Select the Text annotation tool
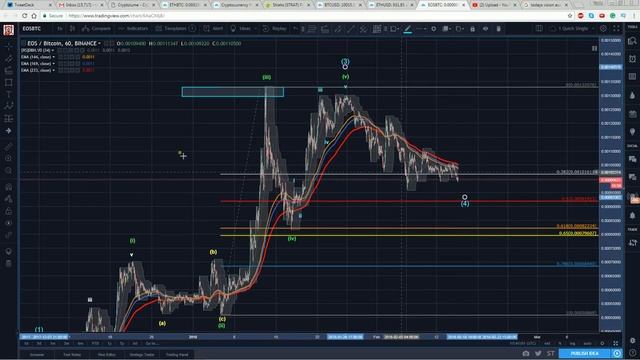Viewport: 640px width, 360px height. (x=9, y=94)
